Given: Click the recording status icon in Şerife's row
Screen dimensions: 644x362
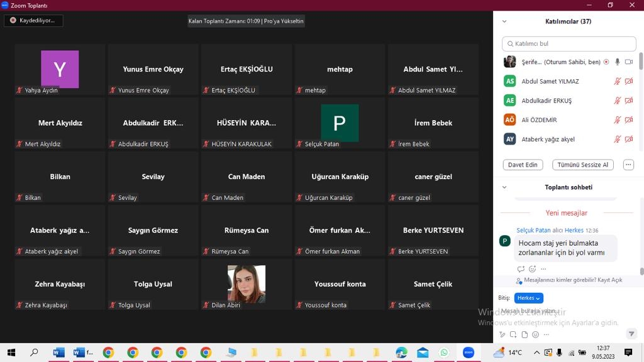Looking at the screenshot, I should [x=606, y=62].
